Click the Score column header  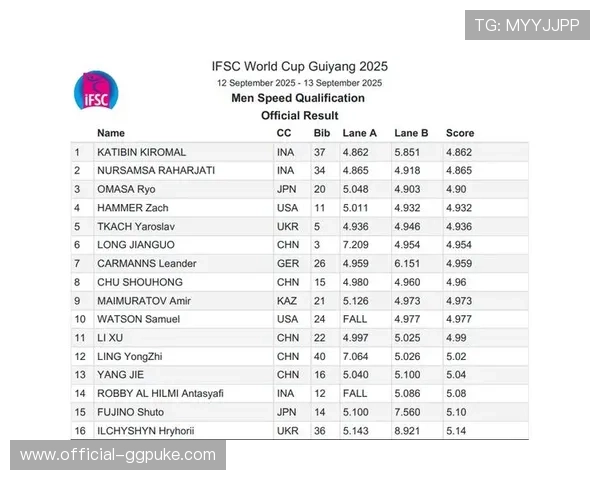pyautogui.click(x=460, y=133)
